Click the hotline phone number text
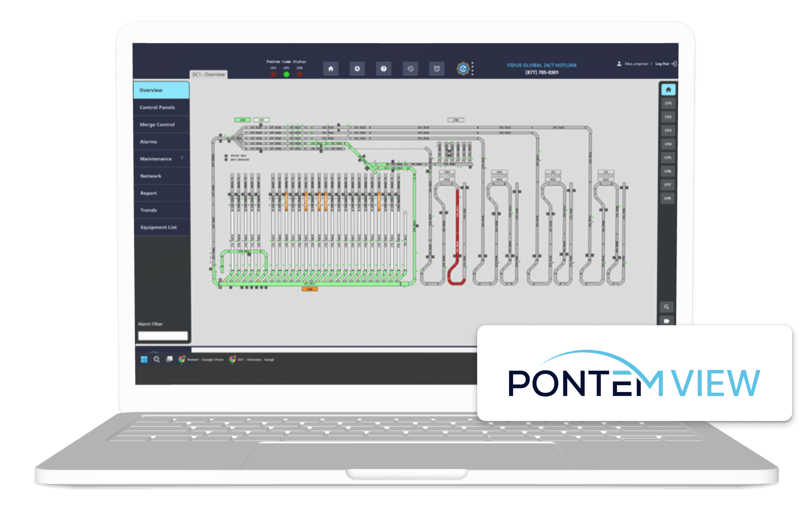The width and height of the screenshot is (802, 532). pos(542,72)
